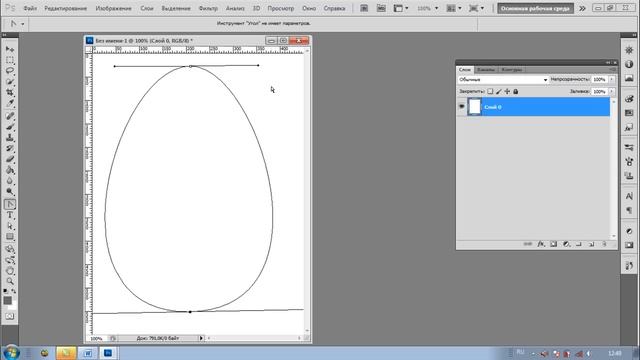
Task: Open the blend mode dropdown Обычные
Action: [x=503, y=80]
